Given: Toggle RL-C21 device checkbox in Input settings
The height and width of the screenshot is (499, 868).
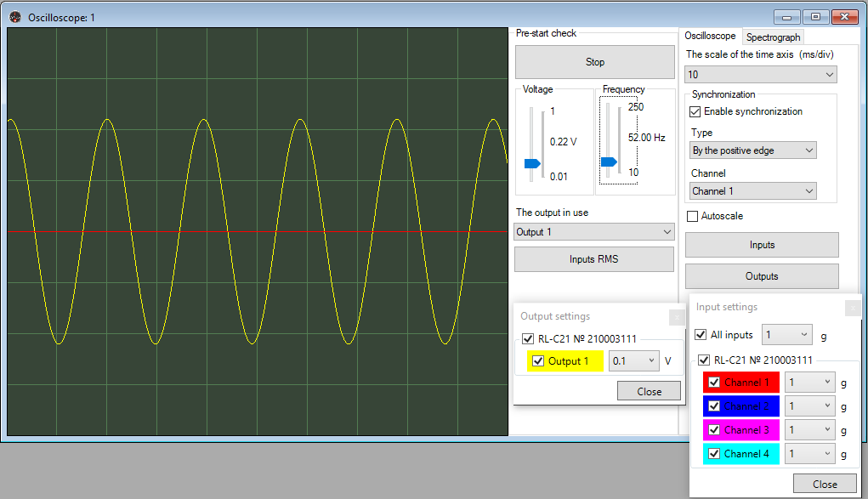Looking at the screenshot, I should pyautogui.click(x=704, y=360).
